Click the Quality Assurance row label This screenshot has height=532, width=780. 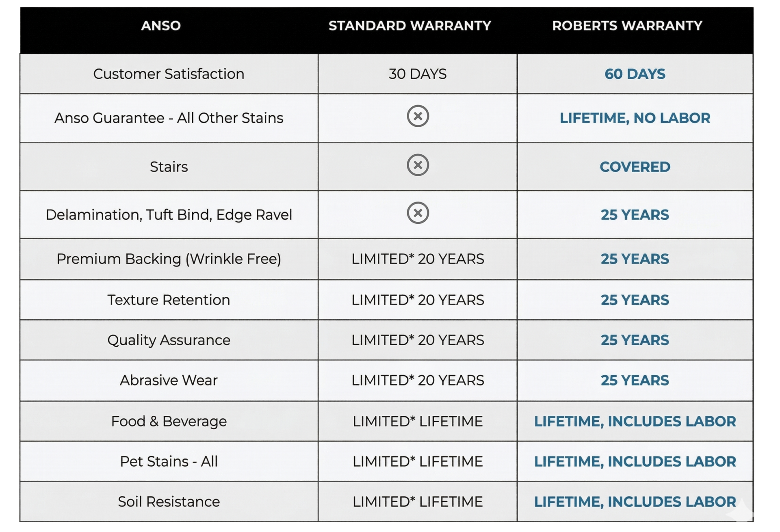[x=169, y=340]
